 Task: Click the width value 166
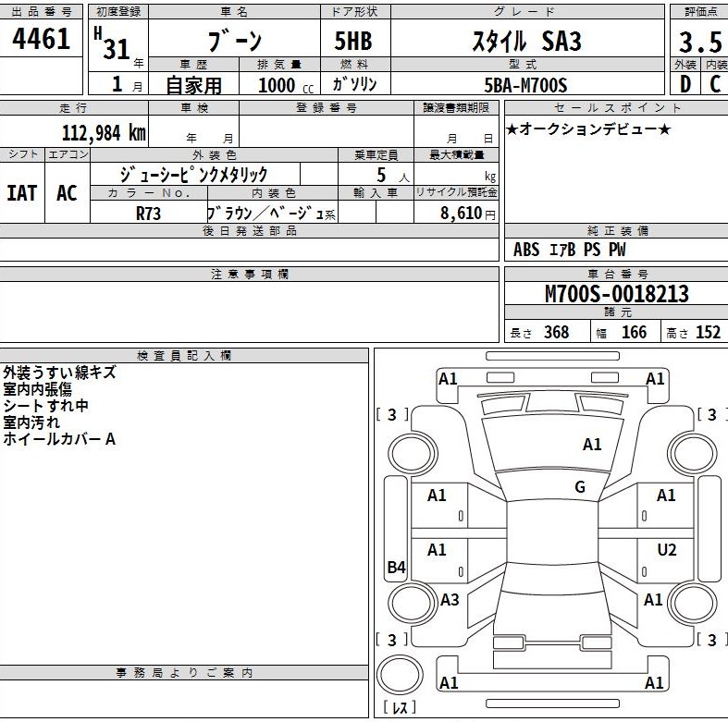(634, 332)
